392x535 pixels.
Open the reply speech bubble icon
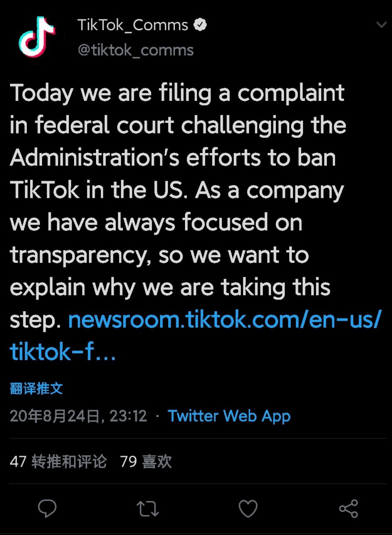click(47, 508)
